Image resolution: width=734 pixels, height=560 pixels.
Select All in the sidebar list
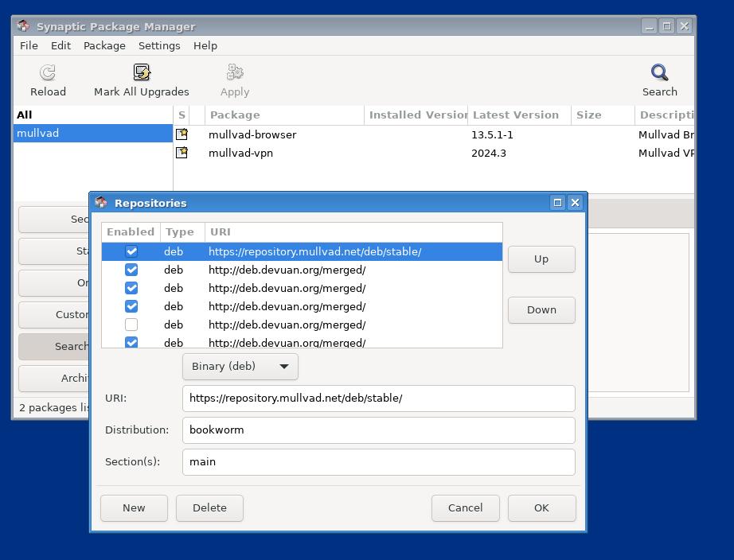92,115
